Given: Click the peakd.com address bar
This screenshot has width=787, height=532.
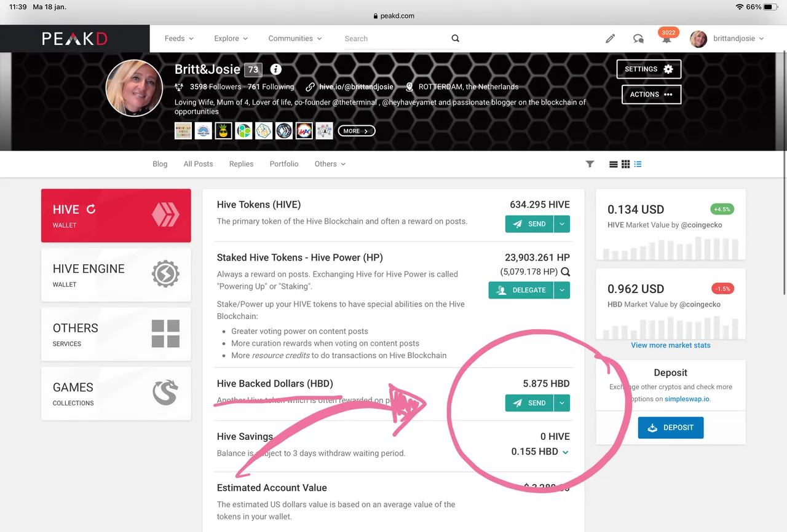Looking at the screenshot, I should [x=393, y=16].
